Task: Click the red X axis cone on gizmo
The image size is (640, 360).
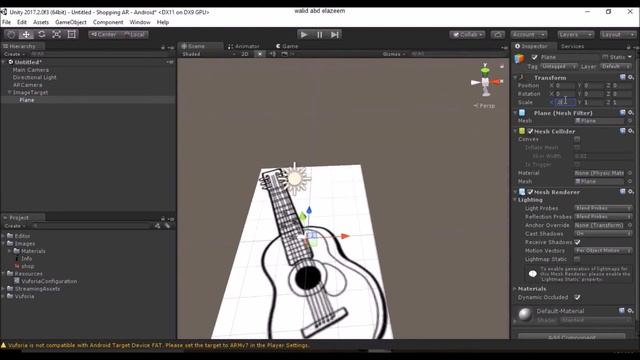Action: [497, 82]
